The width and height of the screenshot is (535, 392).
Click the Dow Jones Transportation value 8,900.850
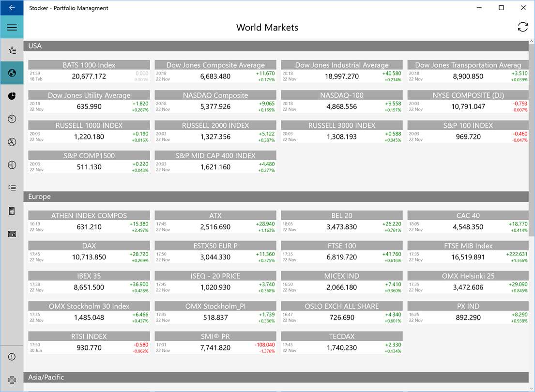click(x=468, y=76)
